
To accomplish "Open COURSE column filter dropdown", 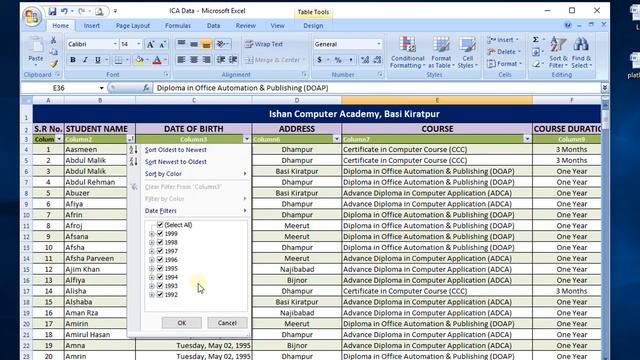I will [x=527, y=139].
